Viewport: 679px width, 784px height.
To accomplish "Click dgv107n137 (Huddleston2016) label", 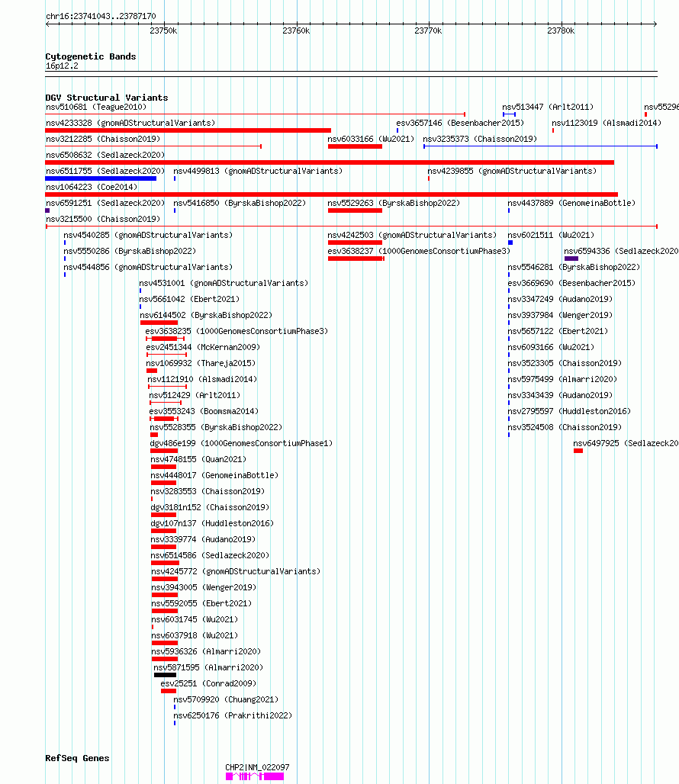I will (212, 523).
